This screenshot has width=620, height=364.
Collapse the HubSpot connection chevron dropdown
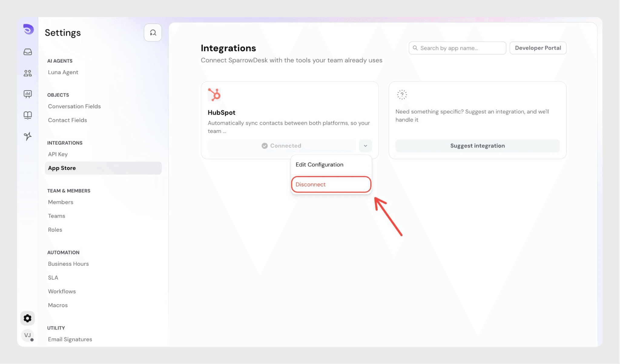365,146
